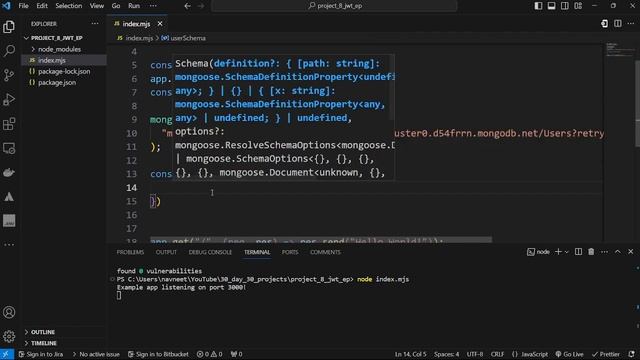Go back in navigation history
This screenshot has height=360, width=640.
[187, 6]
